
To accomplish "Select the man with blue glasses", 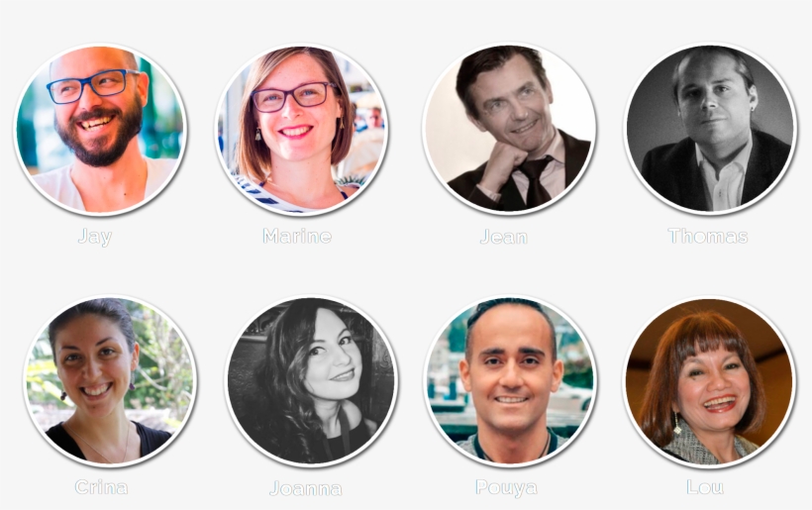I will pyautogui.click(x=100, y=129).
